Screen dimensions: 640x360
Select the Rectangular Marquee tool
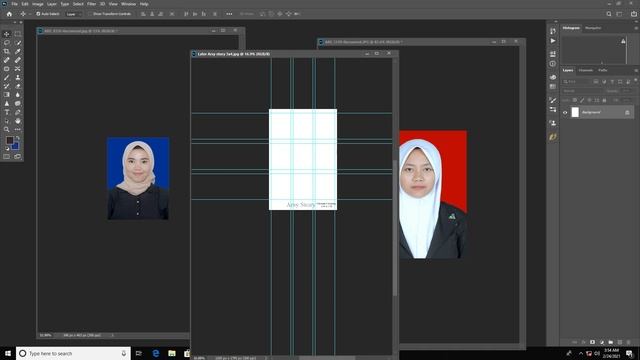click(x=18, y=34)
